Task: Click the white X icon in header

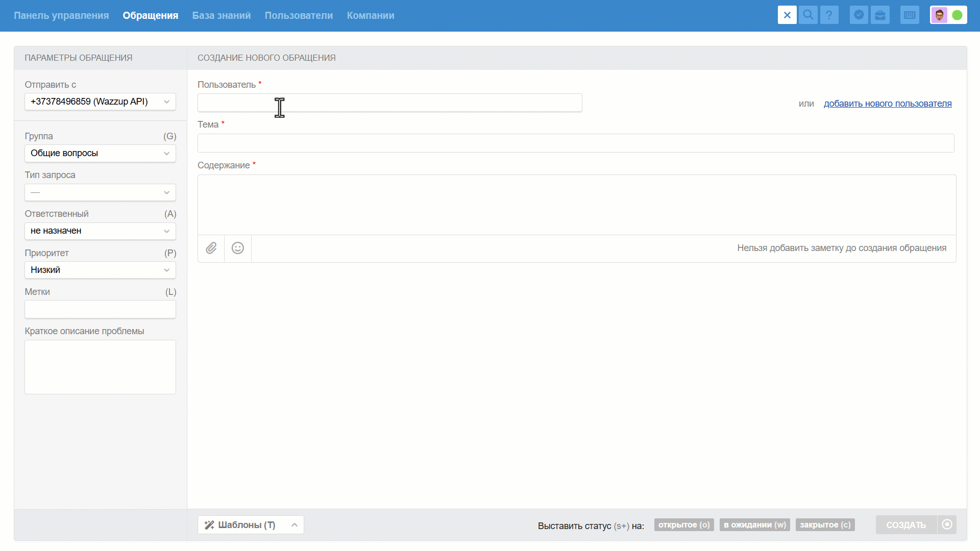Action: click(x=787, y=15)
